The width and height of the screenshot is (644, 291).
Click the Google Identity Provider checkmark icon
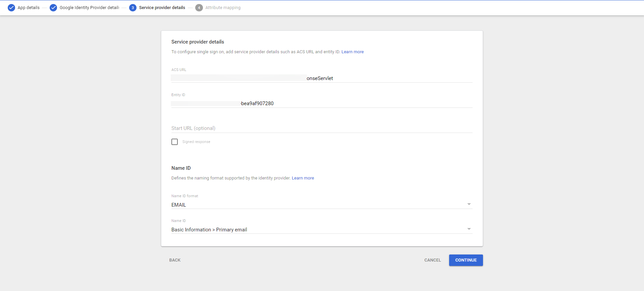point(53,8)
